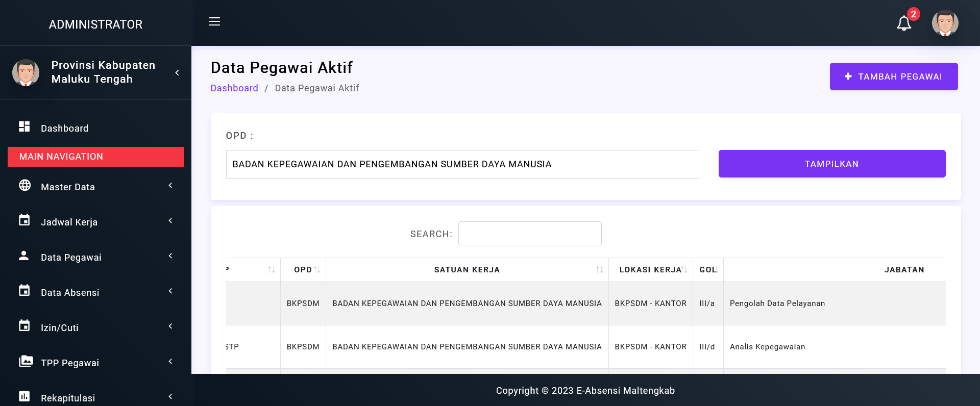Screen dimensions: 980x406
Task: Click the Tambah Pegawai button
Action: click(x=894, y=77)
